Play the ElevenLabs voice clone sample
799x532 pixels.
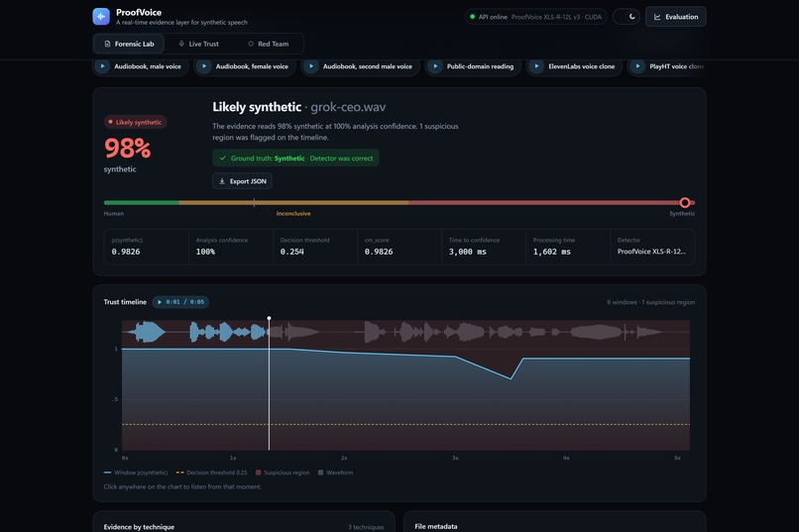(536, 66)
